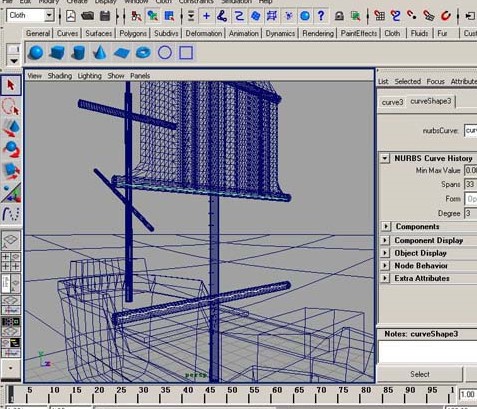This screenshot has height=409, width=477.
Task: Open the Cloth menu set dropdown
Action: (49, 15)
